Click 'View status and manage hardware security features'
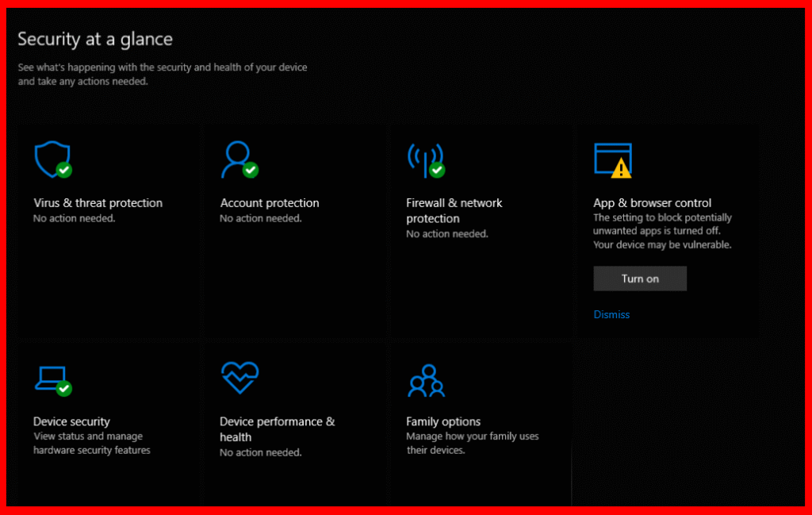This screenshot has width=812, height=515. pyautogui.click(x=92, y=444)
